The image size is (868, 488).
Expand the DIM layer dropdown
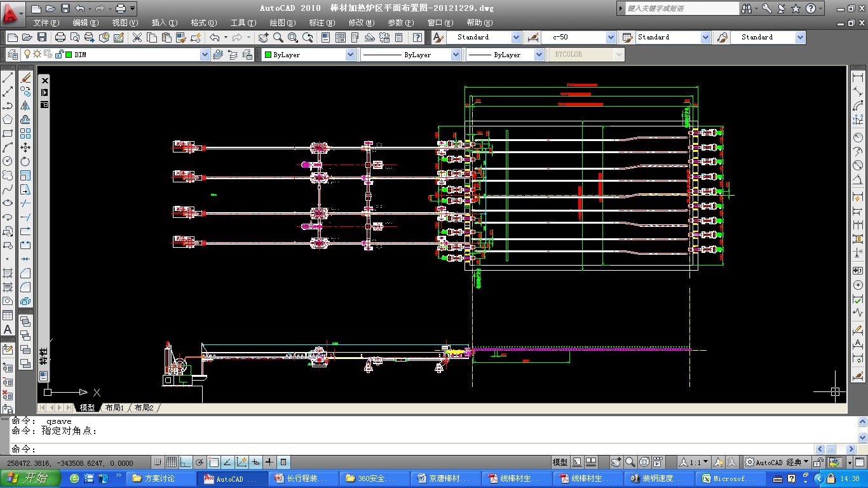tap(205, 55)
